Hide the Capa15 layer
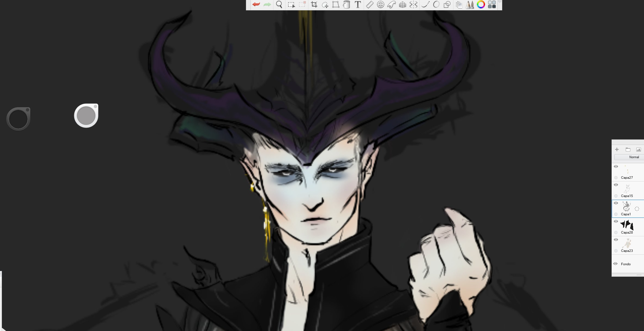644x331 pixels. pos(616,185)
